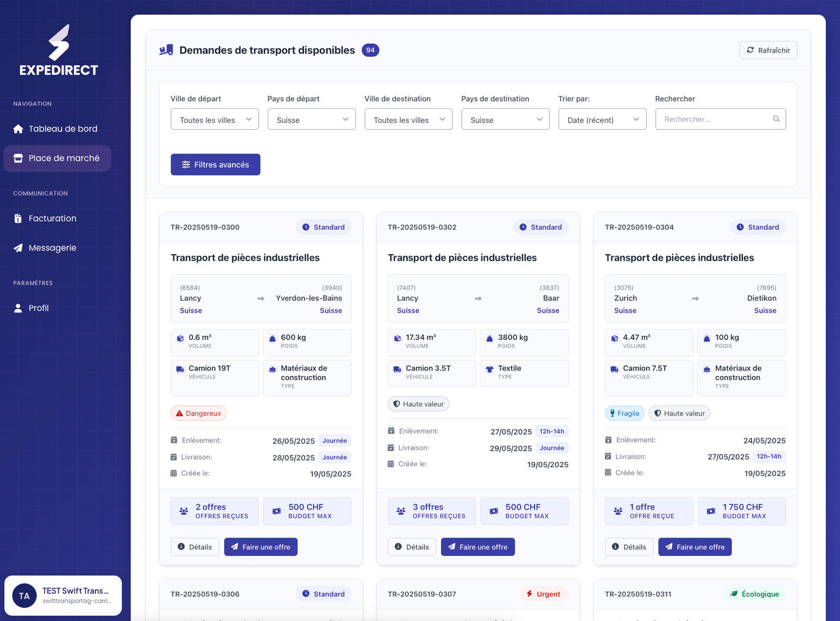Click the Fragile tag

point(625,413)
